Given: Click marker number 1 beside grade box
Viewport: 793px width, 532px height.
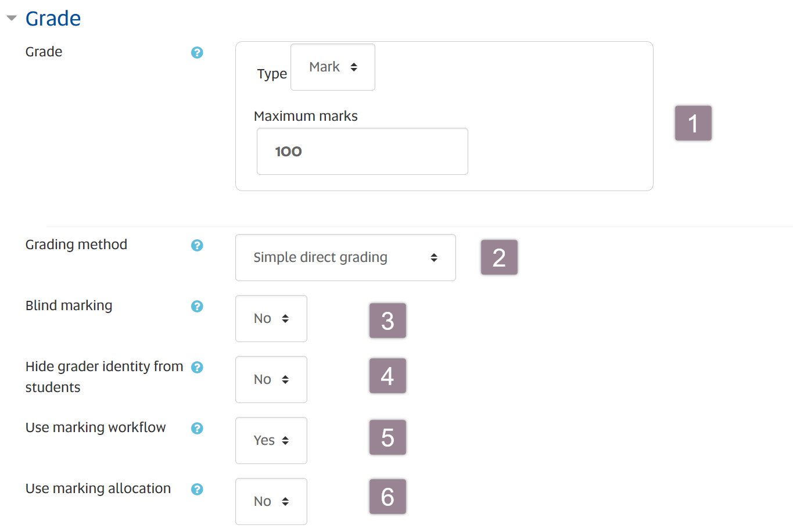Looking at the screenshot, I should pyautogui.click(x=693, y=123).
